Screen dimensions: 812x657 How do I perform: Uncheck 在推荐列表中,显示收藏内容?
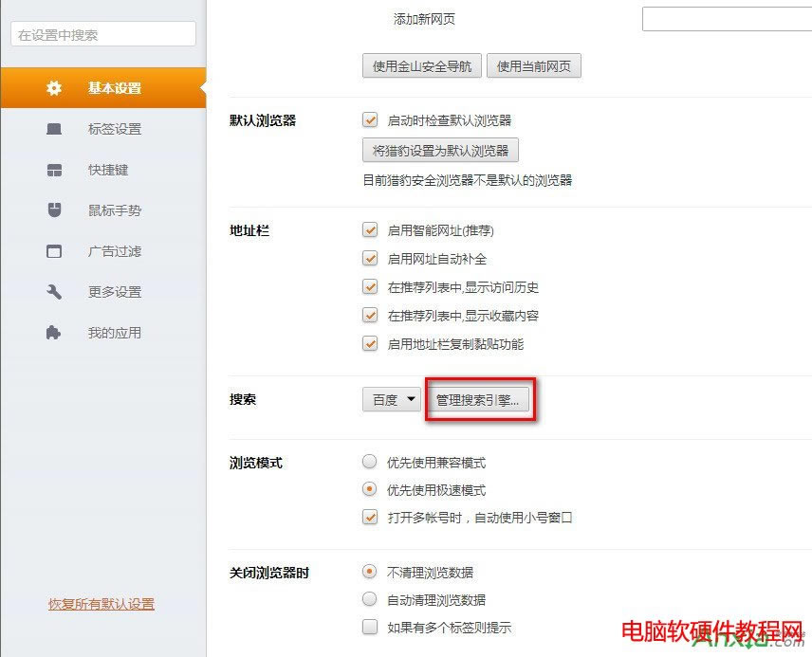pyautogui.click(x=370, y=316)
